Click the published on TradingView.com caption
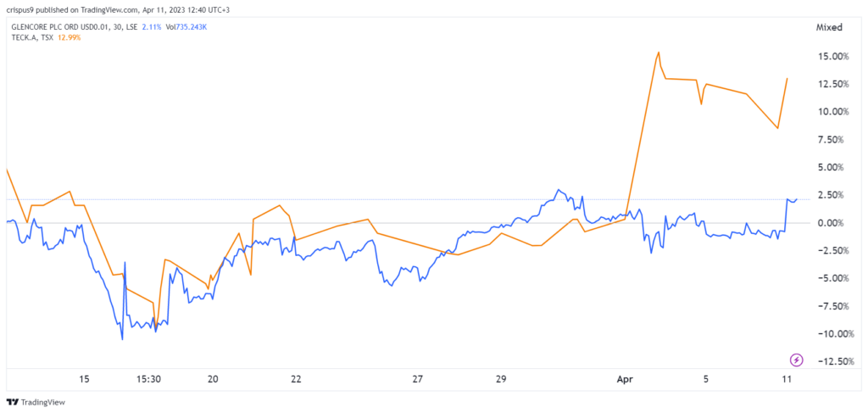868x413 pixels. click(126, 8)
